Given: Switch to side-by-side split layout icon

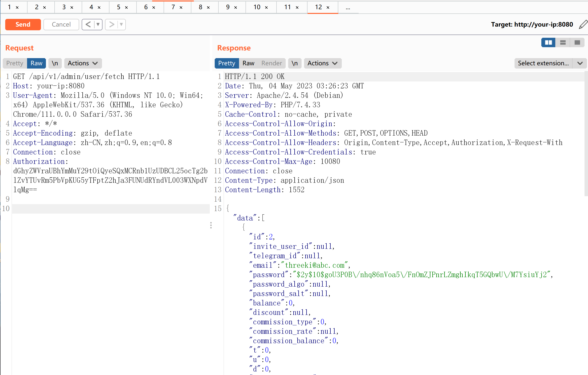Looking at the screenshot, I should pos(548,43).
